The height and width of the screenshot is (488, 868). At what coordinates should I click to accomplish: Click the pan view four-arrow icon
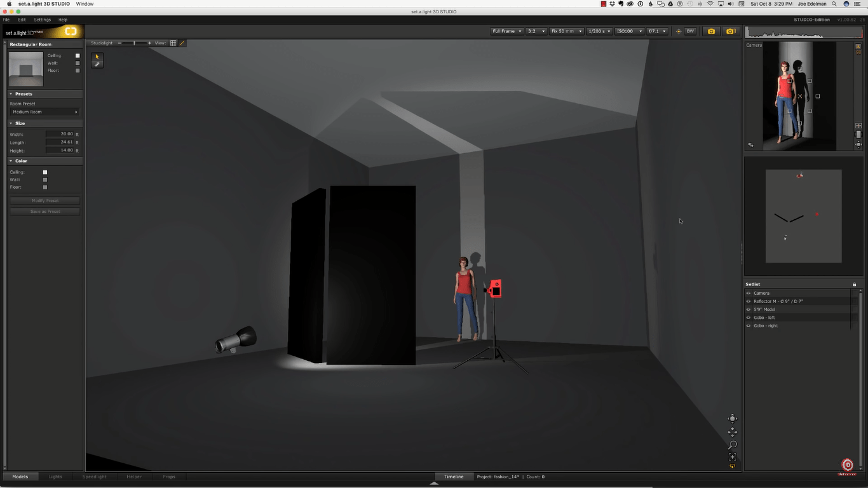click(x=733, y=432)
